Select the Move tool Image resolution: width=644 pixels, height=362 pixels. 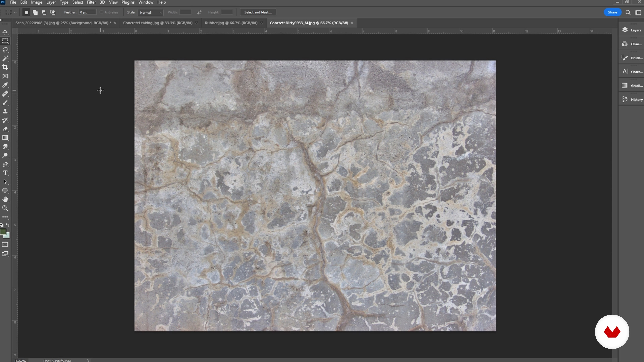[5, 32]
